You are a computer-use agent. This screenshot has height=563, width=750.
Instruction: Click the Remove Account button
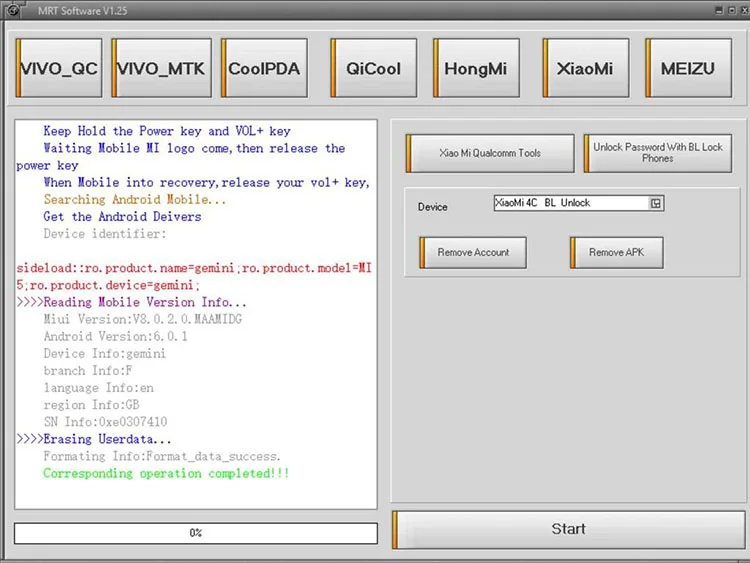point(473,252)
